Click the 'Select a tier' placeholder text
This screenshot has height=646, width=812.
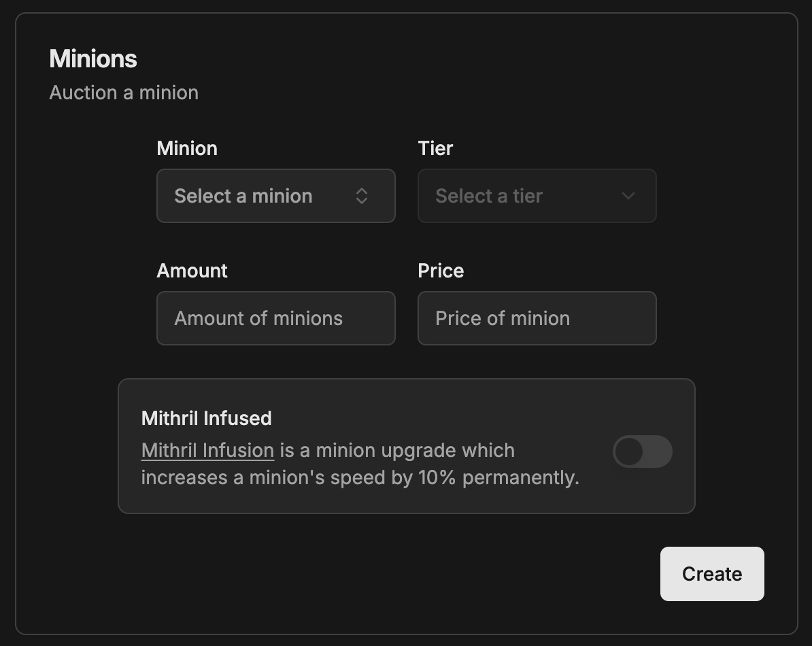(488, 196)
